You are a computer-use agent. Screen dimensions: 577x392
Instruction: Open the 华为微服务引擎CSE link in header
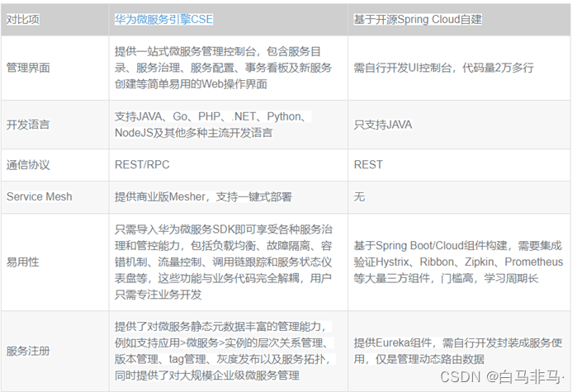click(x=163, y=19)
